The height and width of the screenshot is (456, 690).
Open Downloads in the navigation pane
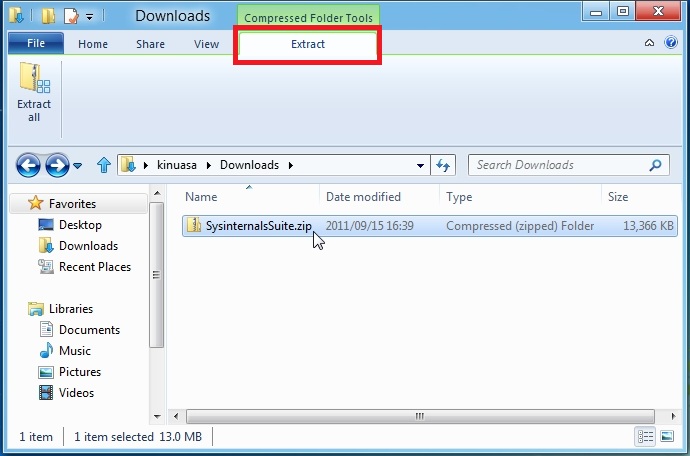pyautogui.click(x=88, y=246)
